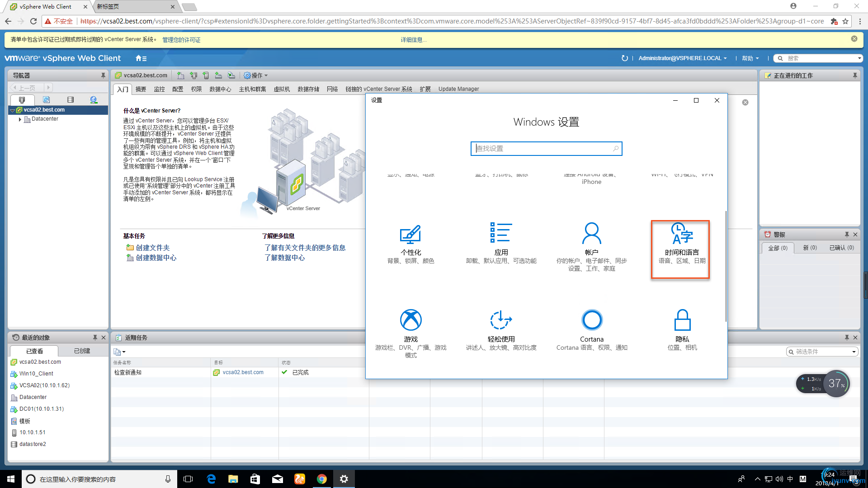Viewport: 868px width, 488px height.
Task: Click Cortana taskbar search box
Action: pos(99,479)
